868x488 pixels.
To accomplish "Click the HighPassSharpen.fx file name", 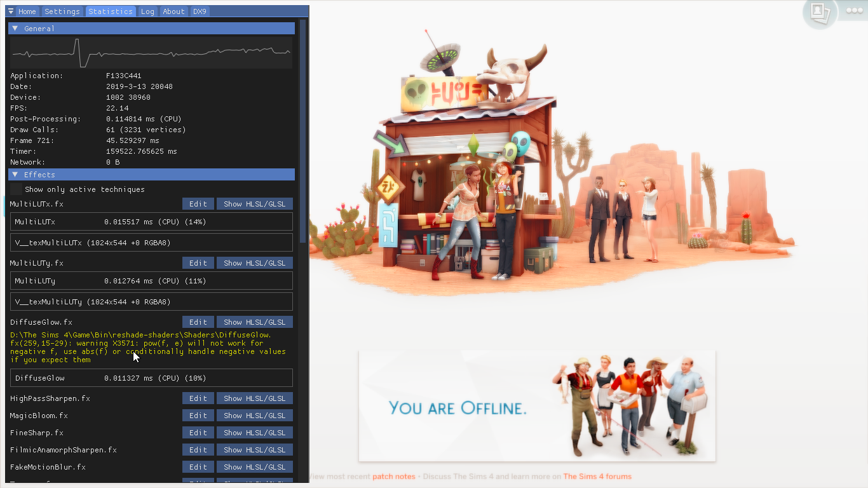I will tap(50, 398).
